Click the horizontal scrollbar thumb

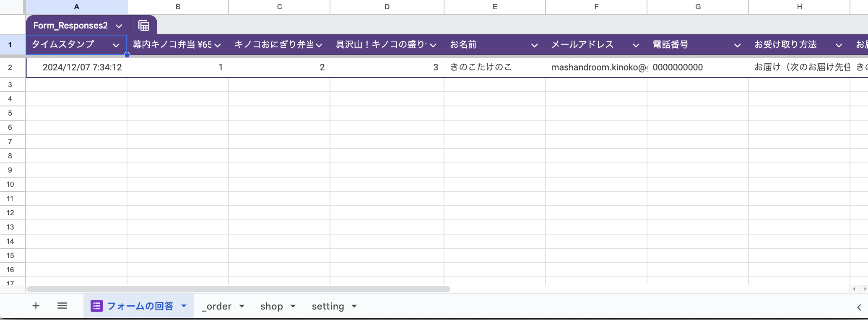click(238, 289)
